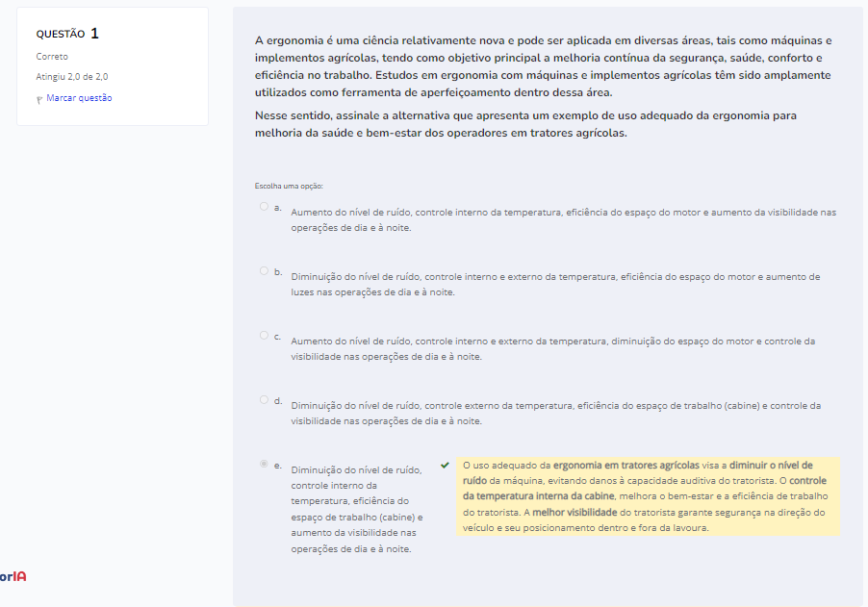Image resolution: width=868 pixels, height=607 pixels.
Task: Choose radio button for option c
Action: [264, 336]
